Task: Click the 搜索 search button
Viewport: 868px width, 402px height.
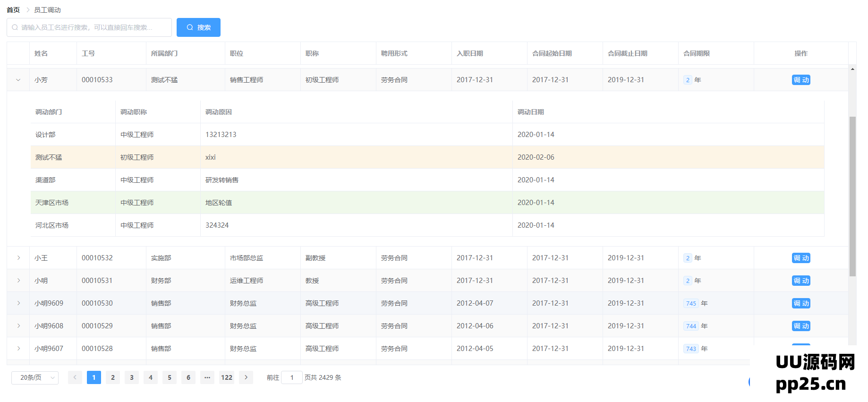Action: [x=198, y=27]
